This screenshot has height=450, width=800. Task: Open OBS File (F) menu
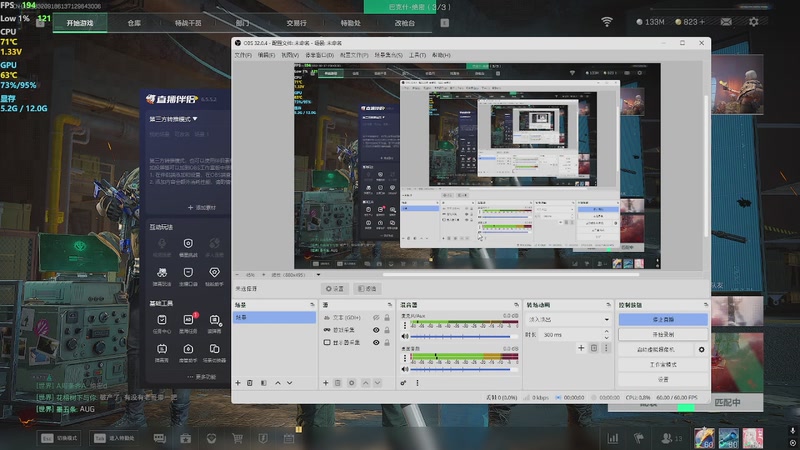click(x=243, y=55)
